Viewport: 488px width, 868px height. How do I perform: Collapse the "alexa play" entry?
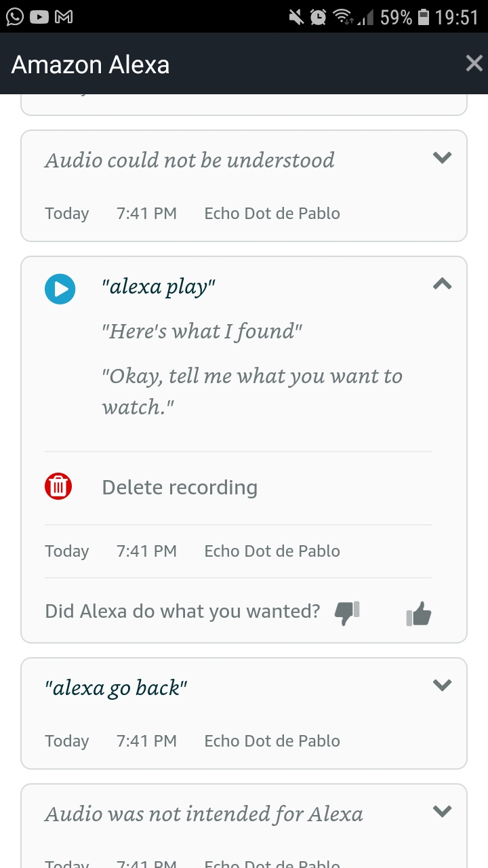click(441, 283)
